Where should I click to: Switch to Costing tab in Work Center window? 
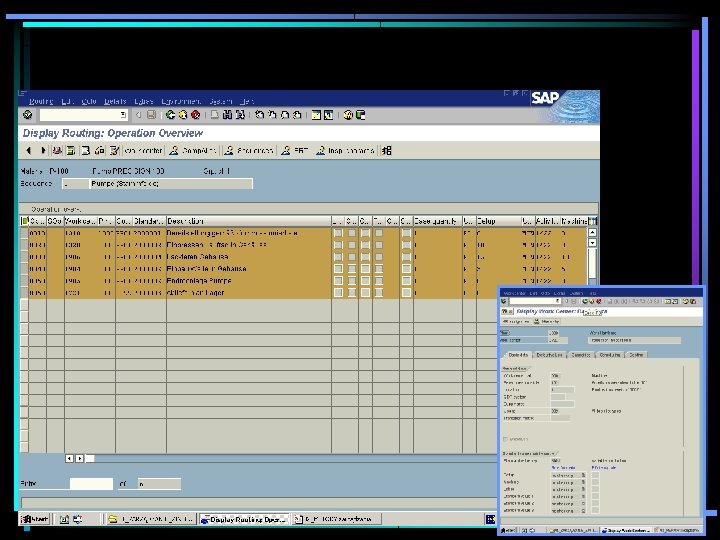636,354
